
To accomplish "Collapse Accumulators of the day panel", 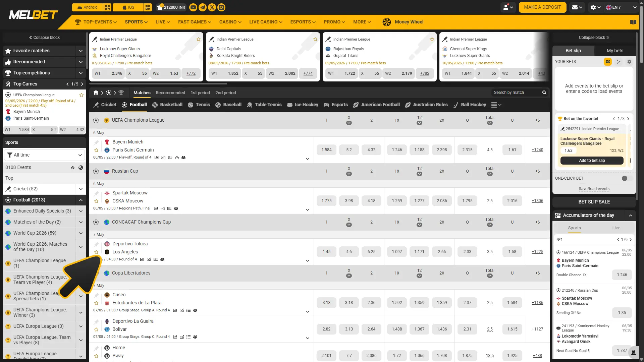I will [631, 216].
